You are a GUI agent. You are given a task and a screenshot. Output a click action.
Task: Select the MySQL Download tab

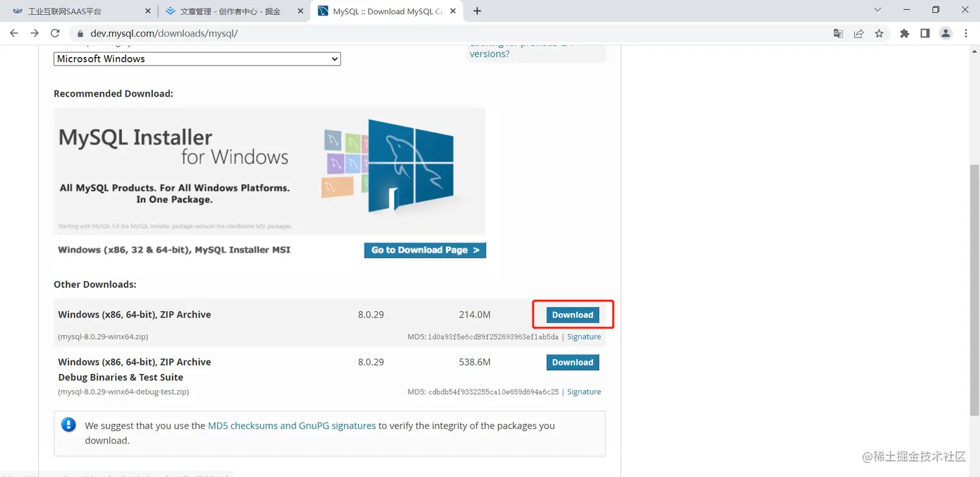[387, 11]
